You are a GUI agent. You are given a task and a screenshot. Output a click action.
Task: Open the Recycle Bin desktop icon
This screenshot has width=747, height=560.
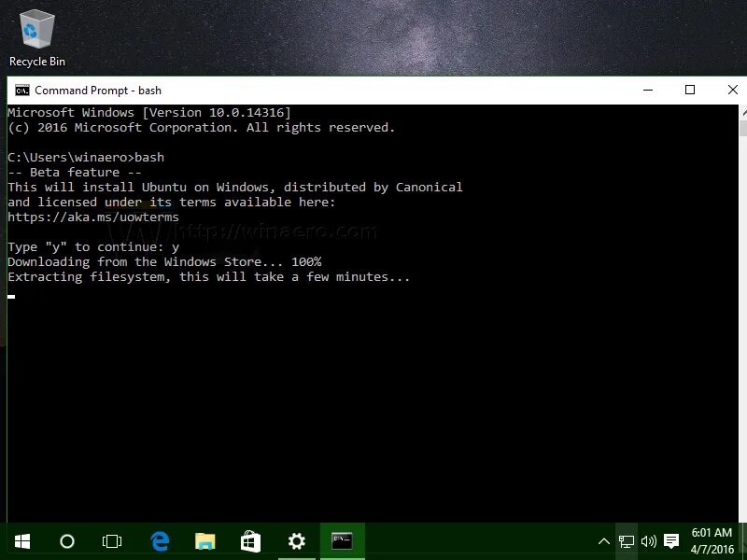pyautogui.click(x=37, y=39)
